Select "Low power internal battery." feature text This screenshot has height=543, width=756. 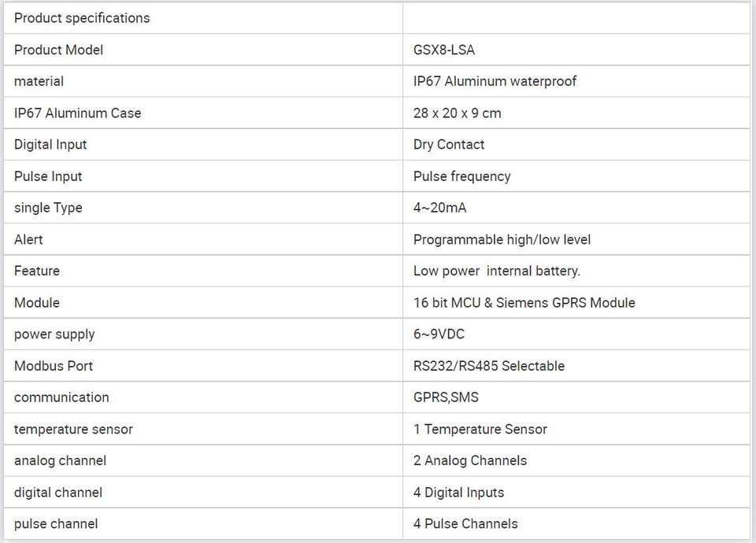coord(496,271)
